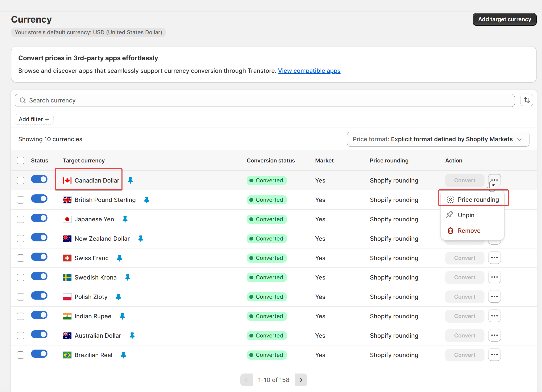Click Add filter to expand filter options

(34, 119)
